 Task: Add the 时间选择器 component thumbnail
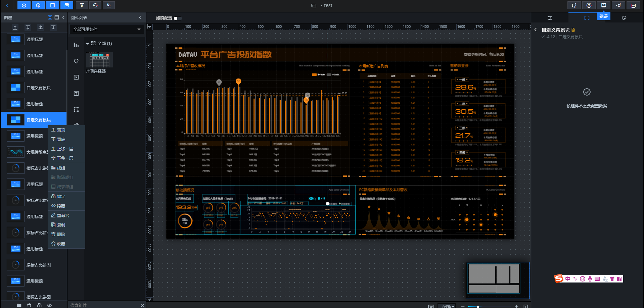99,60
